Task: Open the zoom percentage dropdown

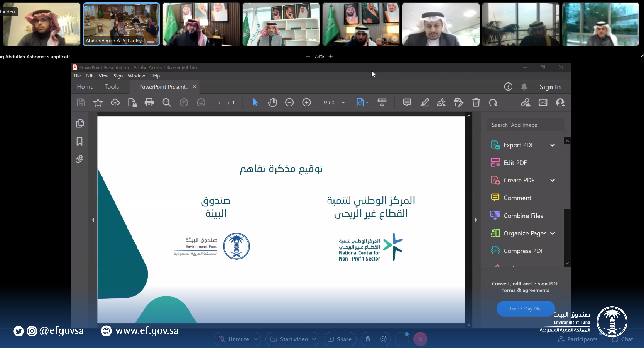Action: pos(343,103)
